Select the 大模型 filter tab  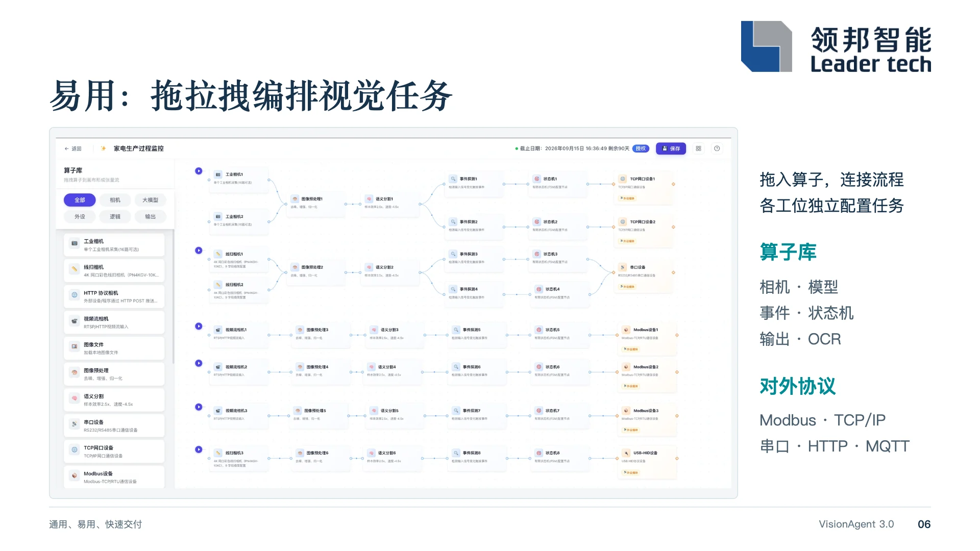[x=151, y=200]
